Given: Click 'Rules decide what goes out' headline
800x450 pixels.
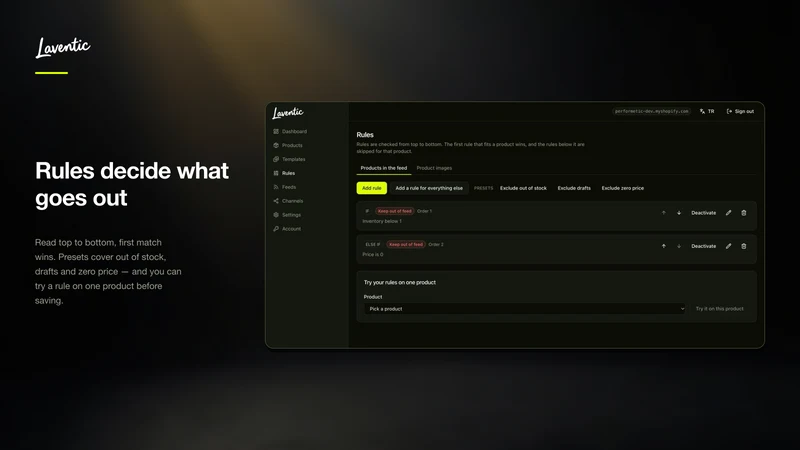Looking at the screenshot, I should coord(132,184).
